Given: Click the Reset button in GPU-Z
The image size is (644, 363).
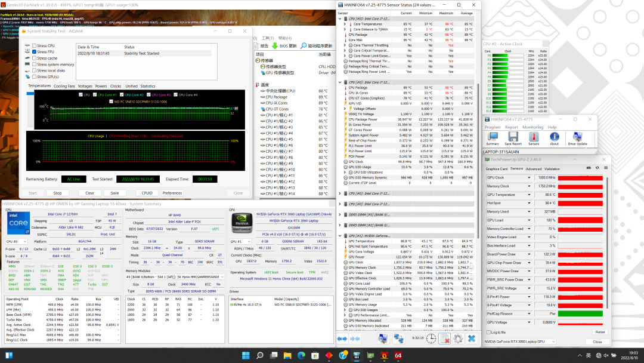Looking at the screenshot, I should [x=600, y=332].
